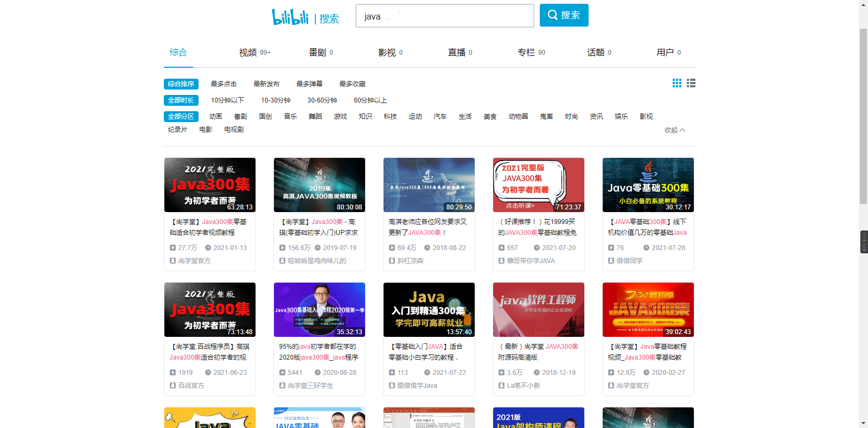Filter category to 纪录片

(177, 130)
